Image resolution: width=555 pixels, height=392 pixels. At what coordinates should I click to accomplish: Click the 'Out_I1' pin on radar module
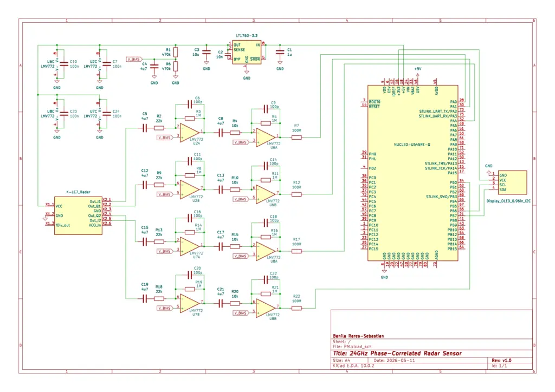(x=95, y=201)
